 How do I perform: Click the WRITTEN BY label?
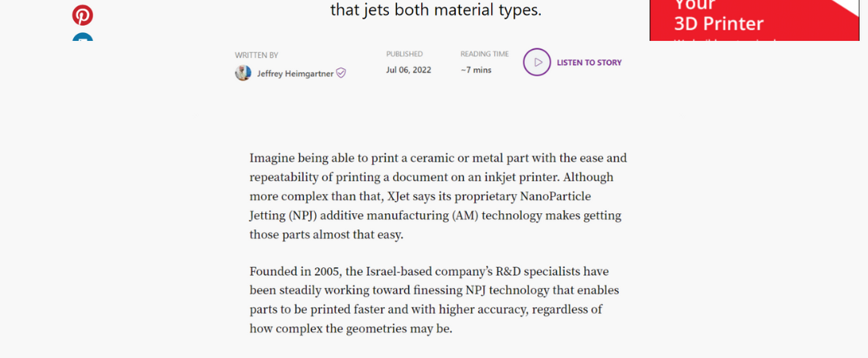[256, 56]
